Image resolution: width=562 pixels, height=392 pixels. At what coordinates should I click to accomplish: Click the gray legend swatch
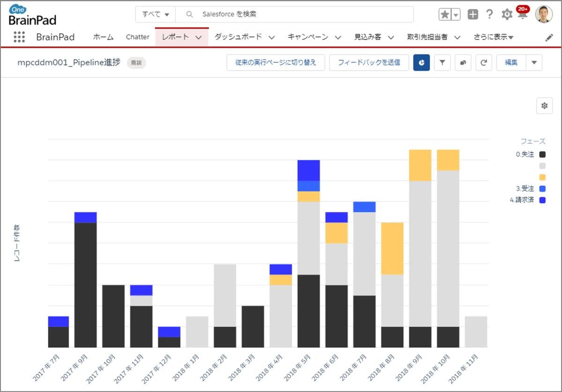(542, 166)
